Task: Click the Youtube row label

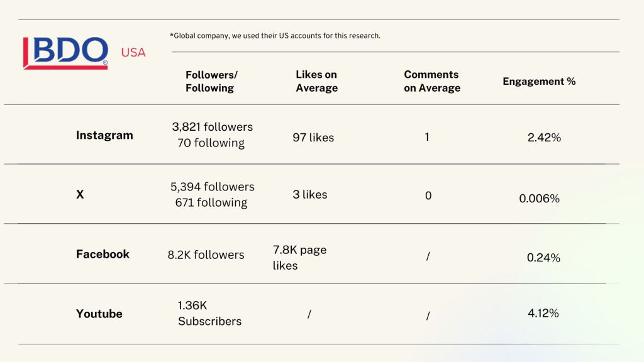Action: click(99, 314)
